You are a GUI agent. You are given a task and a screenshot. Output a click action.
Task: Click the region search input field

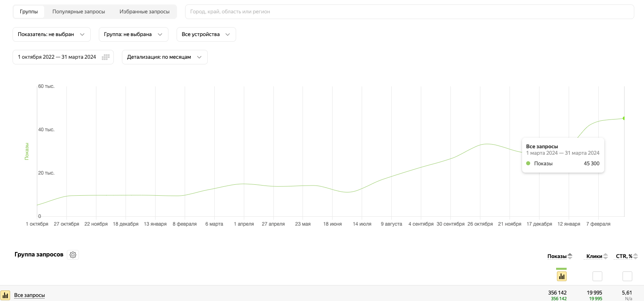(409, 12)
